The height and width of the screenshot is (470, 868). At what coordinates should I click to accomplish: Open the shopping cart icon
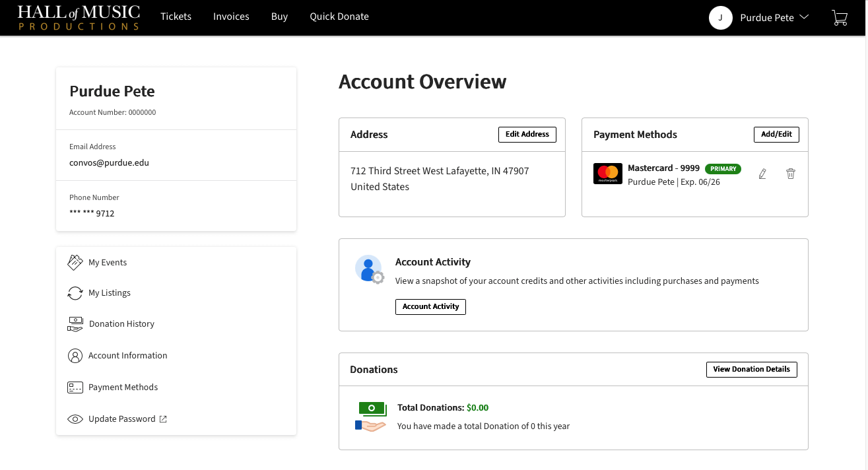click(840, 18)
